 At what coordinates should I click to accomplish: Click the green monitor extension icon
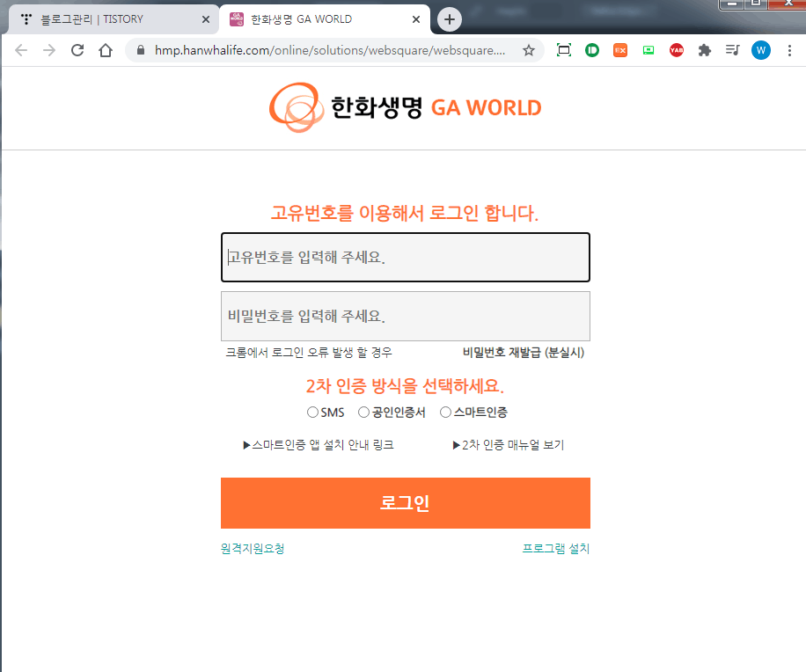[x=648, y=50]
